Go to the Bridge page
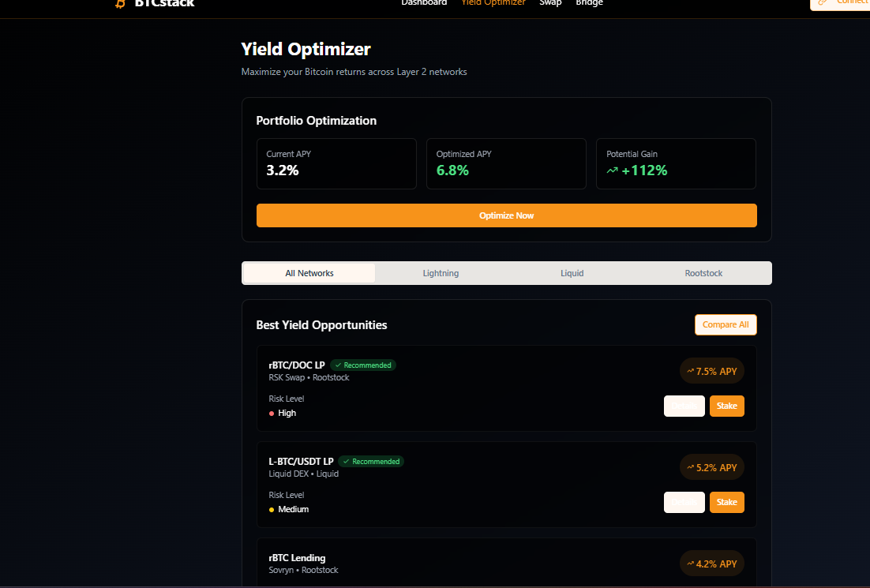The image size is (870, 588). pos(589,3)
